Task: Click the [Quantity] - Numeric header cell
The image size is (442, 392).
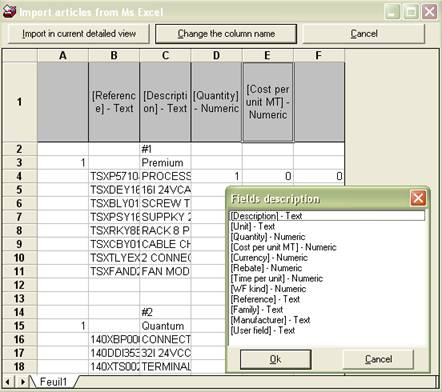Action: click(216, 102)
